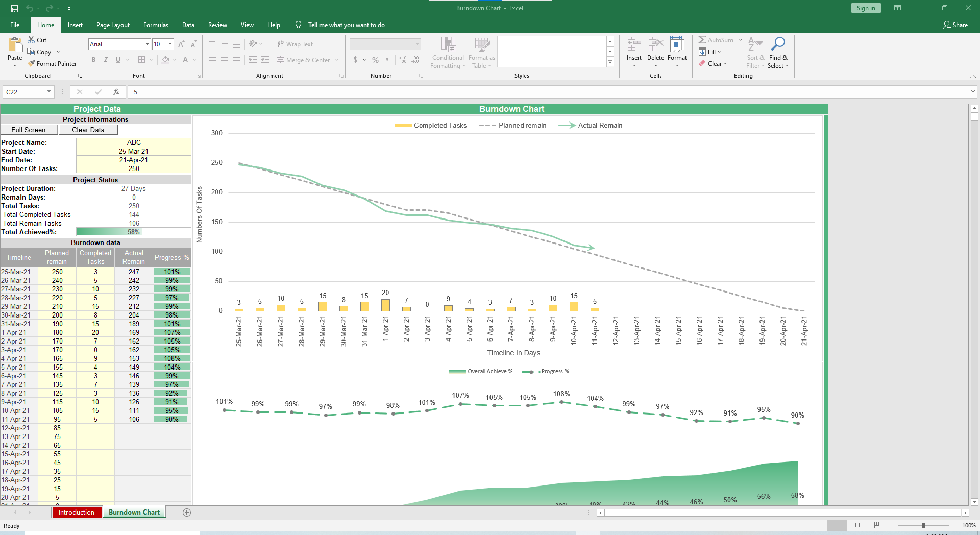Open the Name Box dropdown
This screenshot has width=980, height=535.
(x=48, y=92)
